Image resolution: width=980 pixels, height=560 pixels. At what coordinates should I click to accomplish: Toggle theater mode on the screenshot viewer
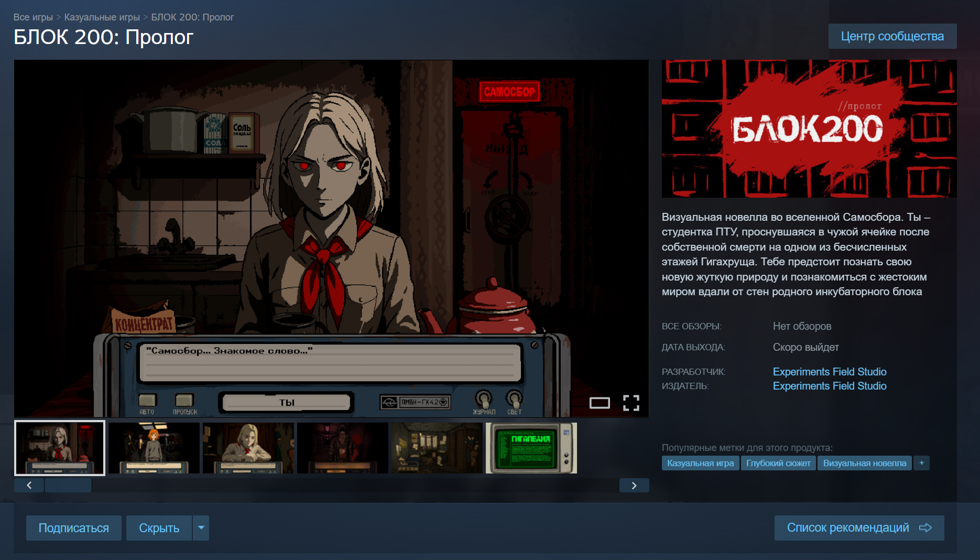coord(600,403)
